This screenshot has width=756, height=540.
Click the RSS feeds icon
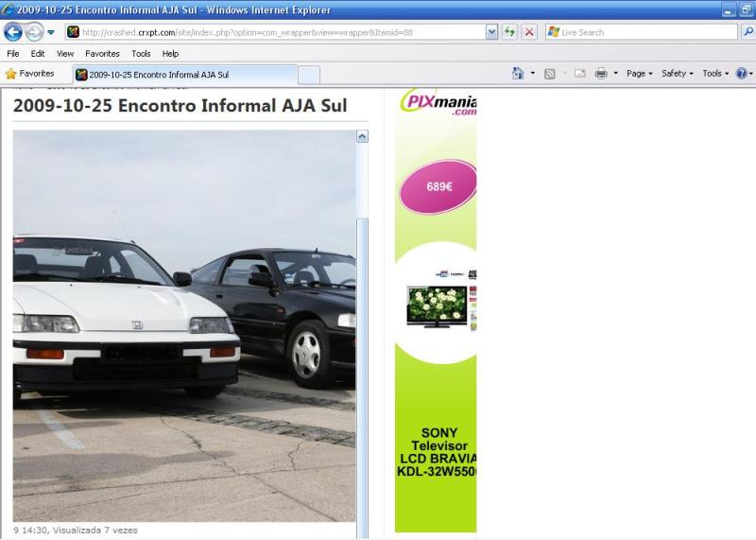(549, 74)
